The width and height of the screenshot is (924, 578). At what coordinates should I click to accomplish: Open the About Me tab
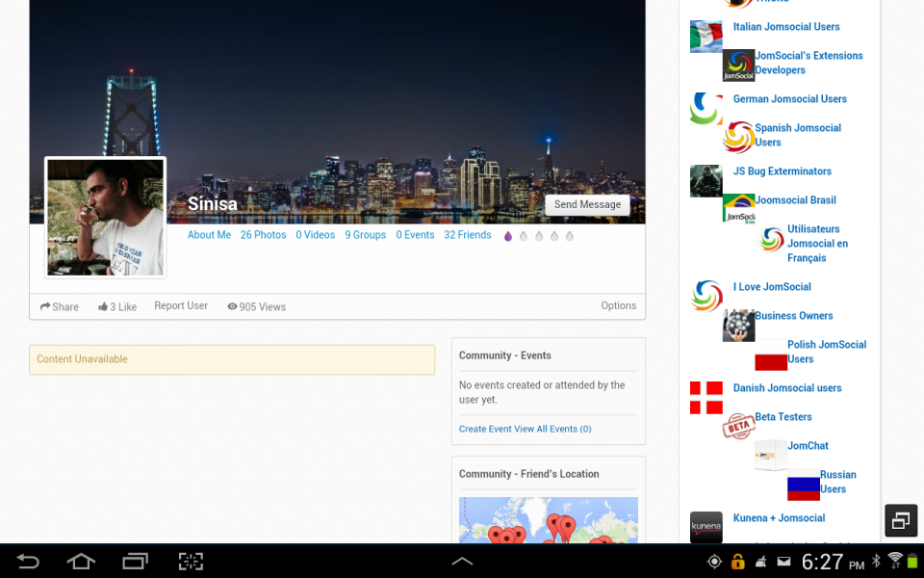[x=209, y=235]
